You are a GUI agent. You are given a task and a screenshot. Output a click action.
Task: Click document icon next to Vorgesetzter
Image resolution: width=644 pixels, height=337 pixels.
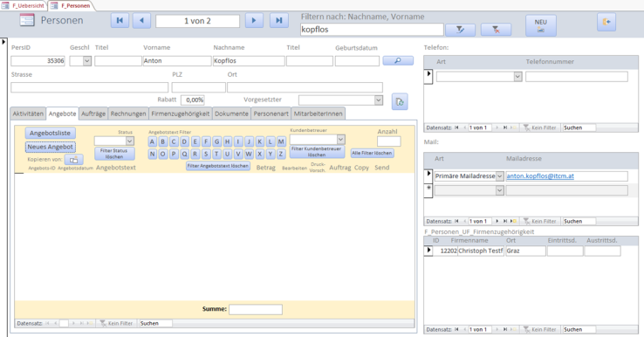[x=400, y=101]
